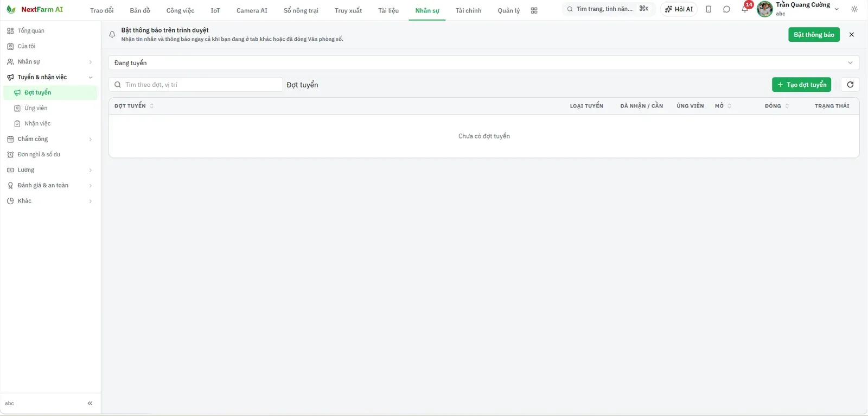868x416 pixels.
Task: Toggle the light/dark theme sun icon
Action: pos(854,9)
